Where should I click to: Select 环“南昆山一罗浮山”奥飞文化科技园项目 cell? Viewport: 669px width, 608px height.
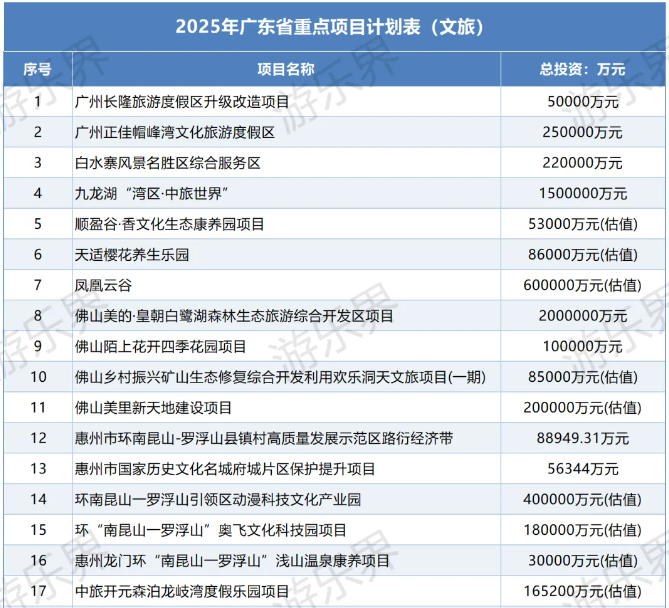coord(286,530)
